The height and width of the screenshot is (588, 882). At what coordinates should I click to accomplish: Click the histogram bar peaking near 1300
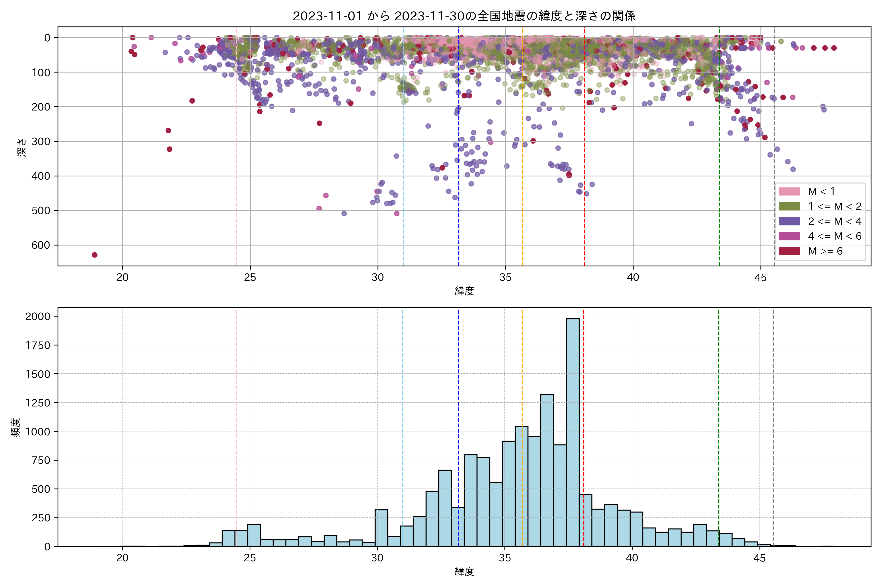[547, 471]
